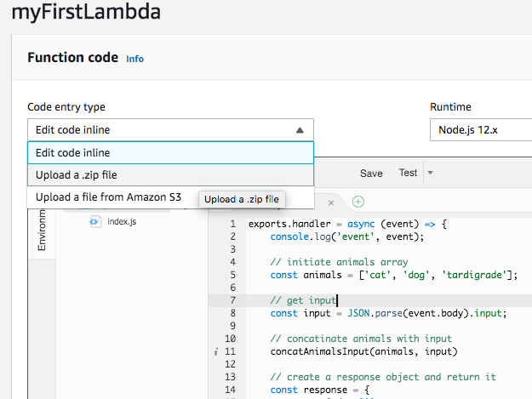Click the myFirstLambda function title
The width and height of the screenshot is (532, 399).
(86, 12)
